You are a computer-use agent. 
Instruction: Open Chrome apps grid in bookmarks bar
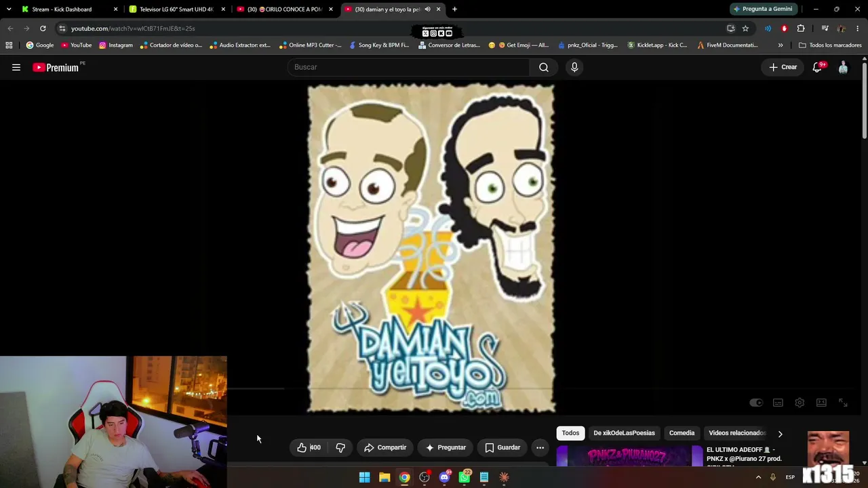pos(9,45)
